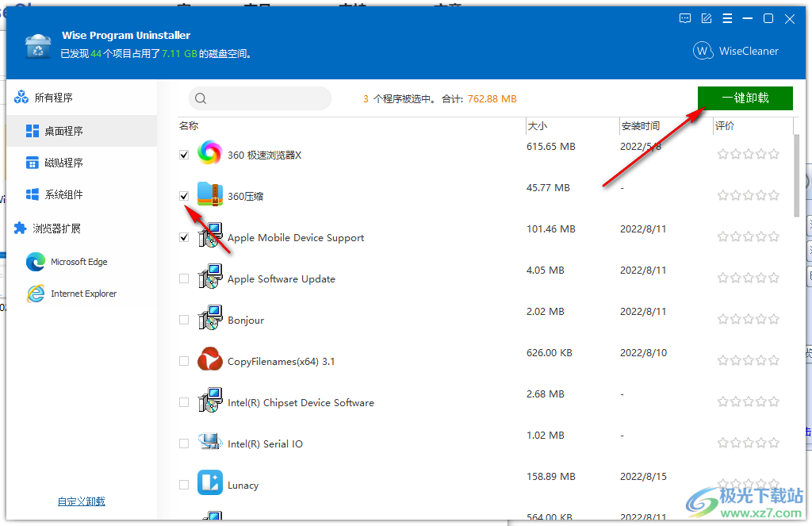The image size is (812, 526).
Task: Select the 系统组件 category
Action: pos(82,194)
